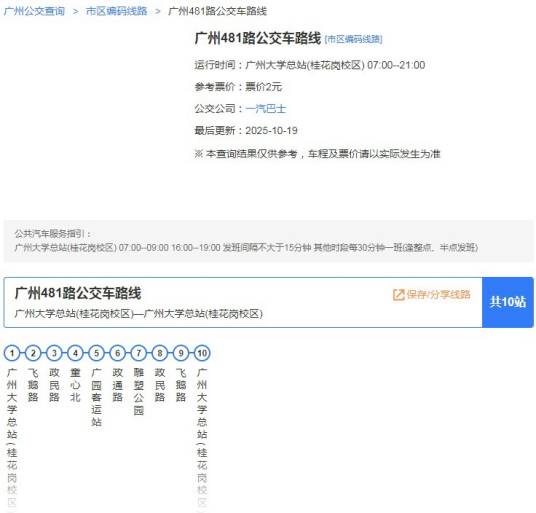The height and width of the screenshot is (513, 536).
Task: Open the 童心北 stop name
Action: [76, 385]
